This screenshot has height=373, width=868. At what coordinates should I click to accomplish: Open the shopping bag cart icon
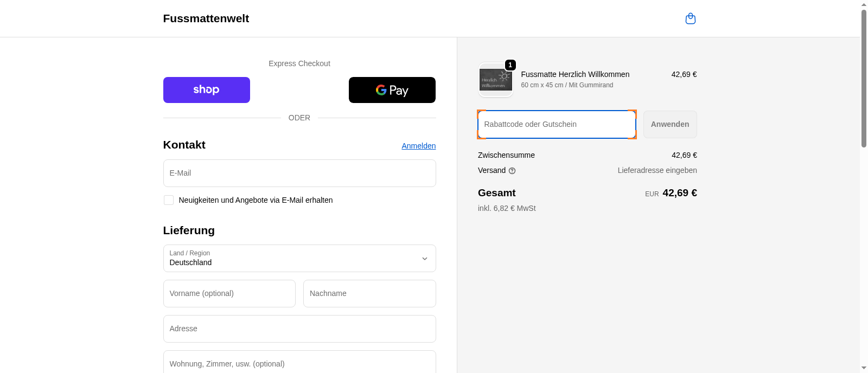coord(690,19)
